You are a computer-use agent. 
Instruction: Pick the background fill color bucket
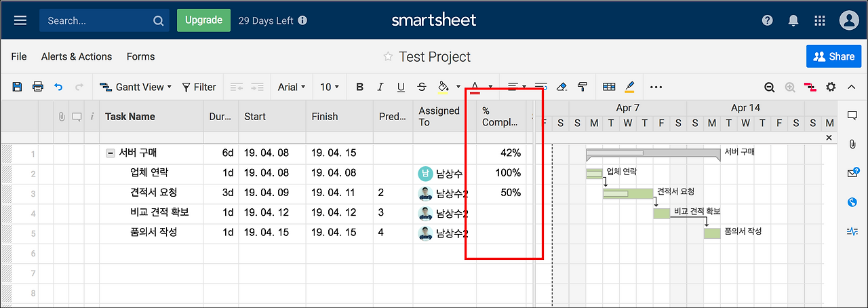[x=443, y=87]
